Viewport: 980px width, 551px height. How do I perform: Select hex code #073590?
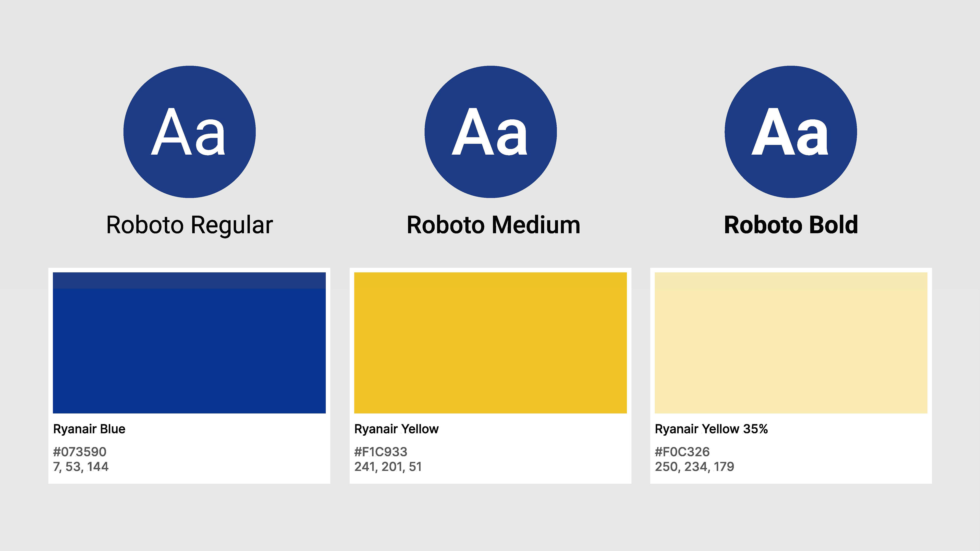point(80,452)
